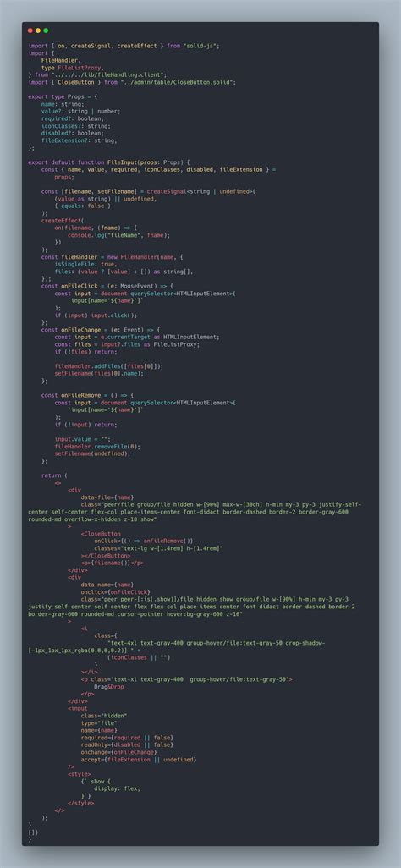Click the Drag&Drop text in JSX
This screenshot has height=868, width=401.
tap(109, 686)
